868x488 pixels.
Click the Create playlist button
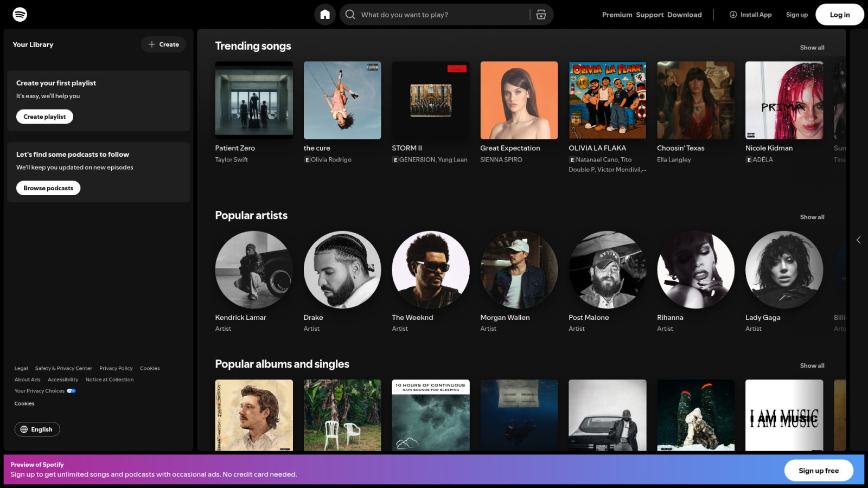44,117
